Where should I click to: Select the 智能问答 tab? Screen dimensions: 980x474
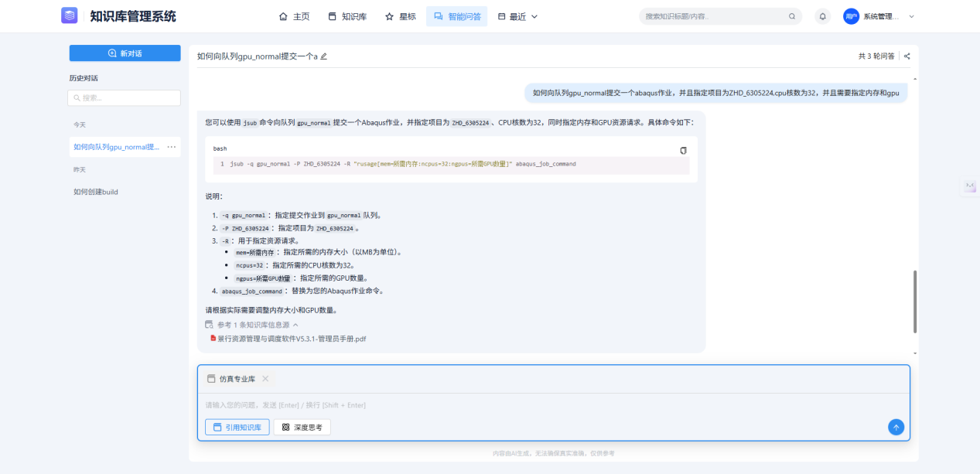pos(457,16)
